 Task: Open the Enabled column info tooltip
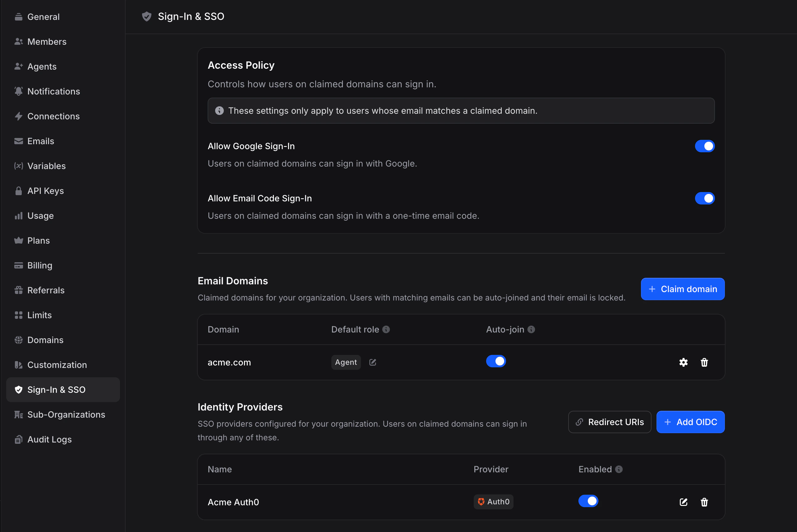click(x=619, y=469)
